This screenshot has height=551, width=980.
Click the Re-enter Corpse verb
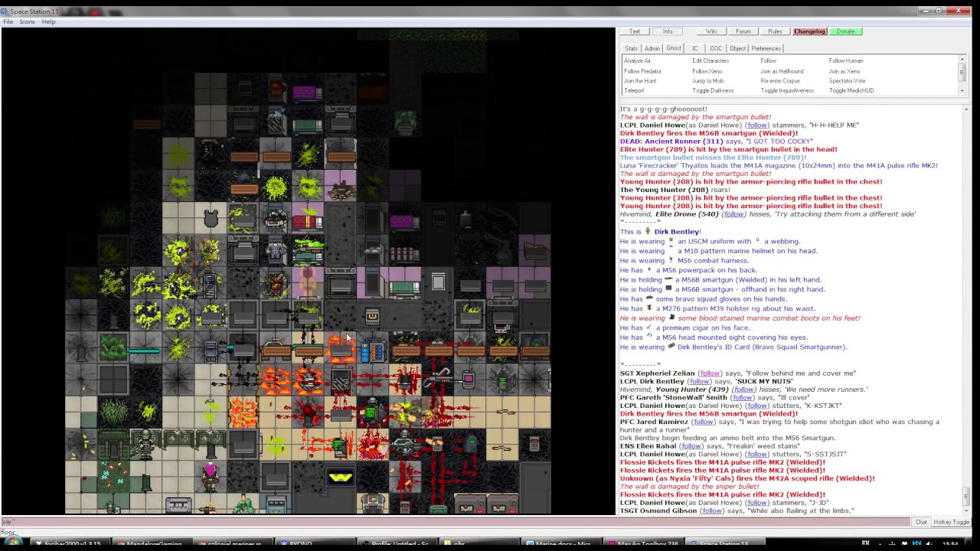point(780,81)
